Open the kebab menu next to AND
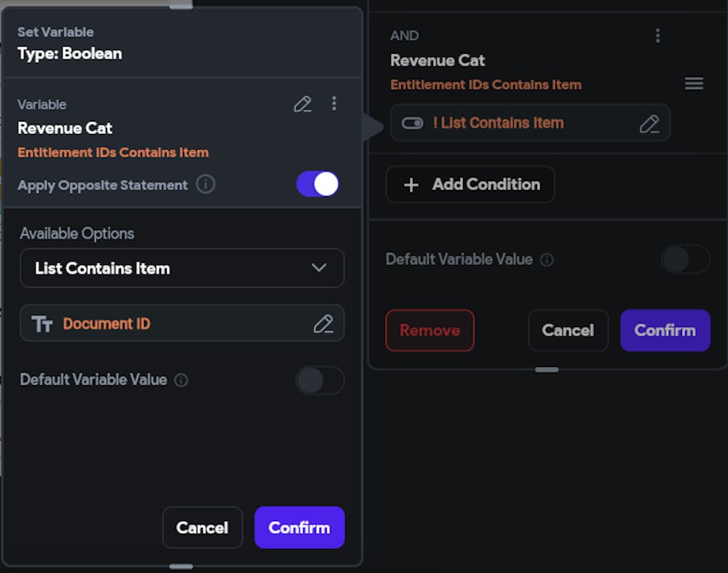Viewport: 728px width, 573px height. [657, 35]
